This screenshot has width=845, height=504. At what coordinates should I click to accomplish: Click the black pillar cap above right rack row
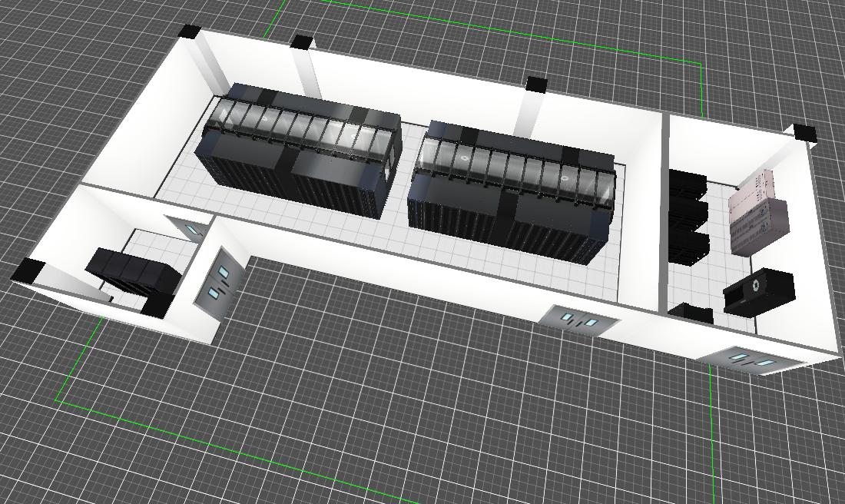pyautogui.click(x=536, y=85)
